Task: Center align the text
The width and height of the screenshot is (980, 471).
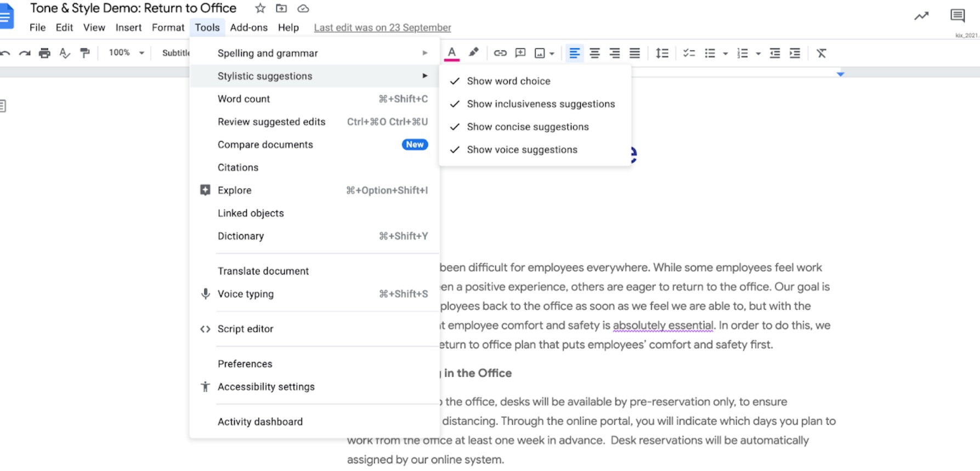Action: (x=594, y=53)
